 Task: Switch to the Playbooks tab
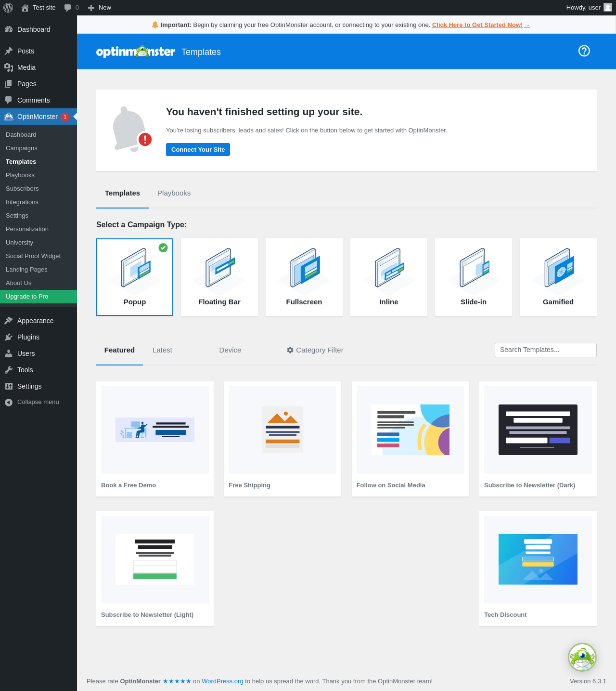pos(174,193)
